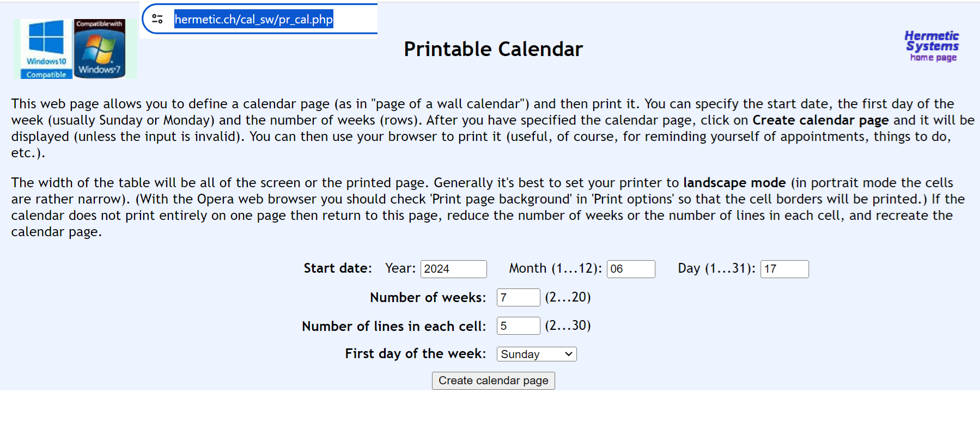Open site information icon in address bar
This screenshot has height=430, width=980.
click(x=157, y=19)
